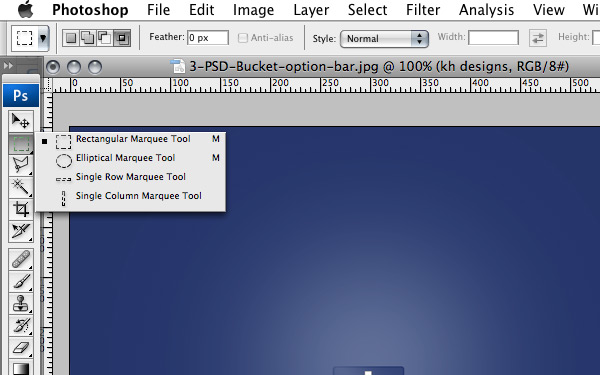Open the Apple menu
The width and height of the screenshot is (600, 375).
[25, 10]
